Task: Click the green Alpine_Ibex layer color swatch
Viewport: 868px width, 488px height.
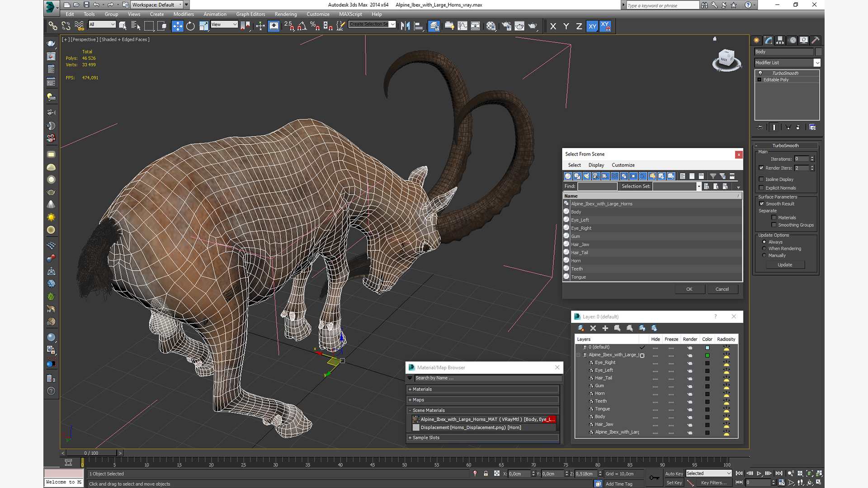Action: 707,355
